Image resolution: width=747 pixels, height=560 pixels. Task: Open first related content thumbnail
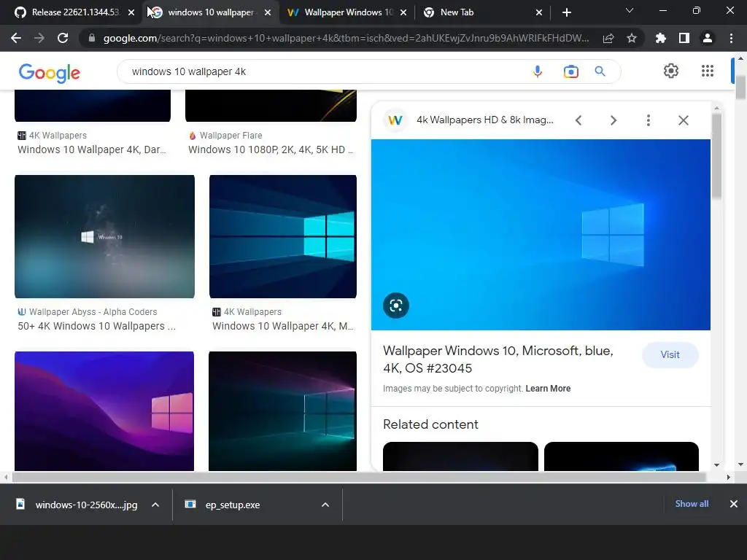click(x=460, y=456)
